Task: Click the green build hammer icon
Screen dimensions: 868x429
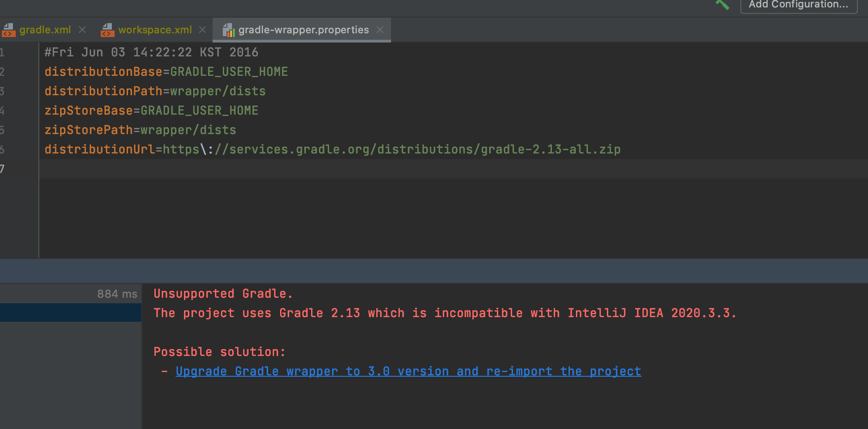Action: click(722, 5)
